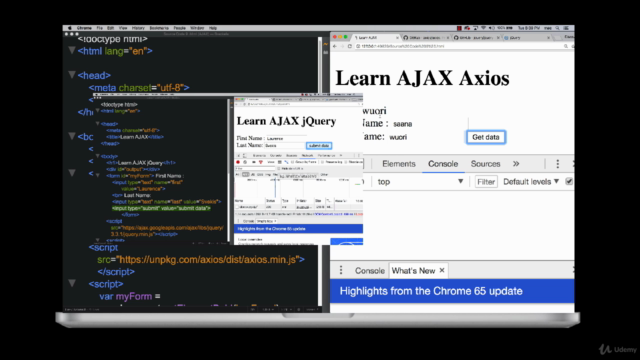Image resolution: width=640 pixels, height=360 pixels.
Task: Open the Apple menu
Action: point(69,28)
